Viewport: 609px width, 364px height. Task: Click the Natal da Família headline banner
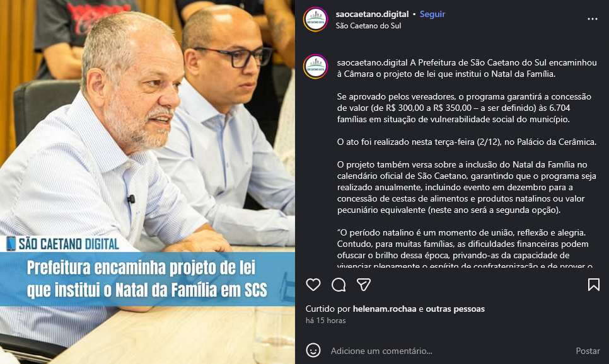coord(147,280)
